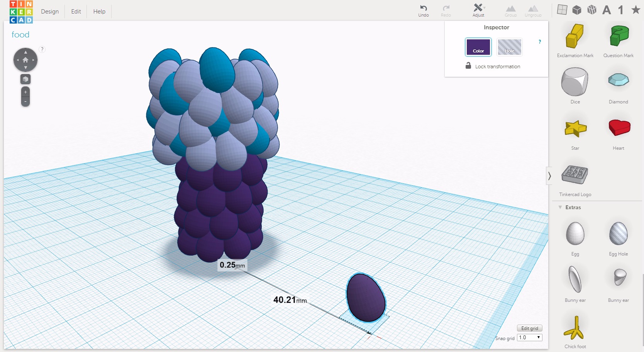Zoom out with the minus button
Screen dimensions: 644x352
tap(25, 102)
